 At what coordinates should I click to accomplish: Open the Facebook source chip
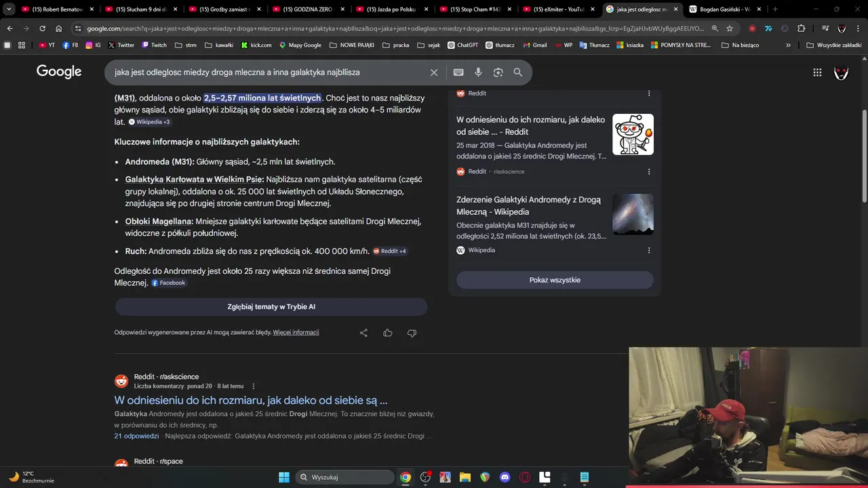click(x=168, y=283)
